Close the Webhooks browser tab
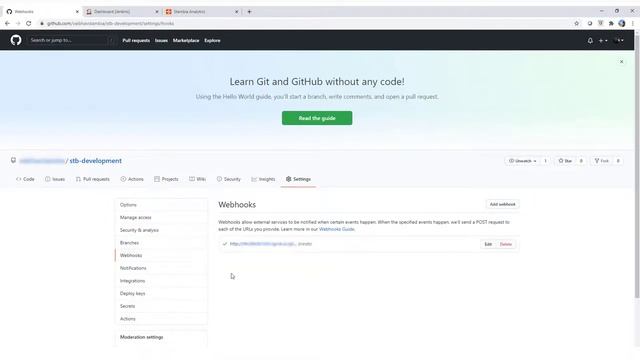The image size is (640, 360). (x=77, y=12)
